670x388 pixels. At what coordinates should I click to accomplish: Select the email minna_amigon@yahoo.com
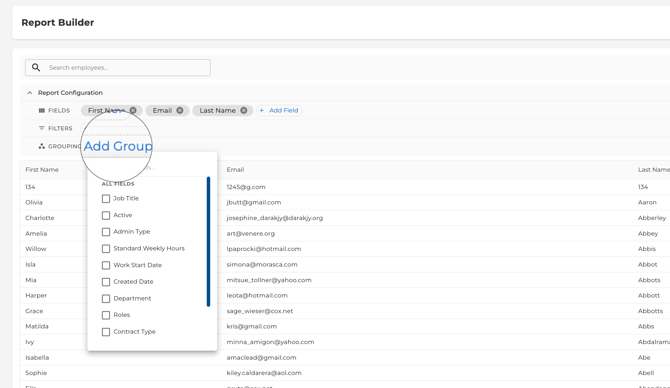tap(270, 342)
